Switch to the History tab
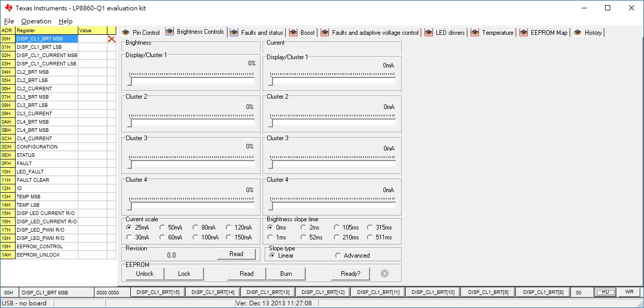This screenshot has height=308, width=644. point(588,33)
